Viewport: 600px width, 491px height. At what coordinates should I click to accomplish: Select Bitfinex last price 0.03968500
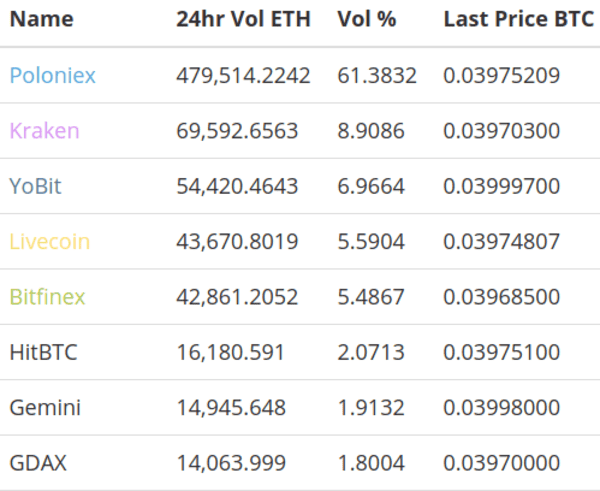(x=502, y=297)
